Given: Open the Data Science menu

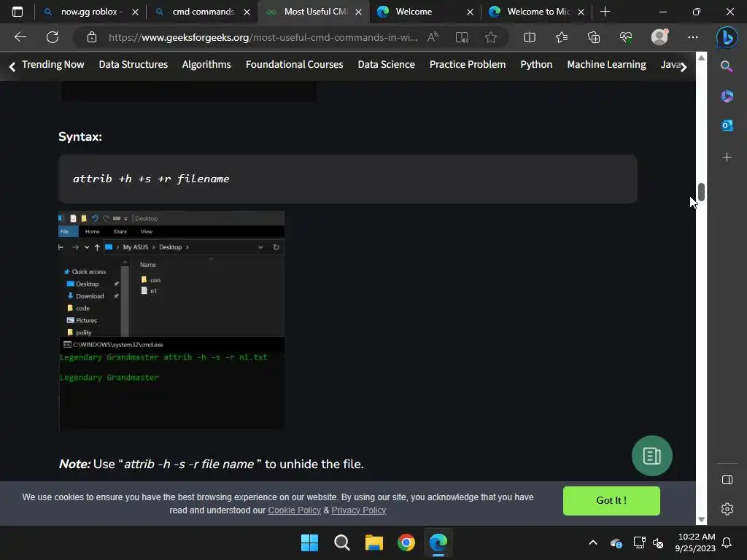Looking at the screenshot, I should [x=386, y=64].
